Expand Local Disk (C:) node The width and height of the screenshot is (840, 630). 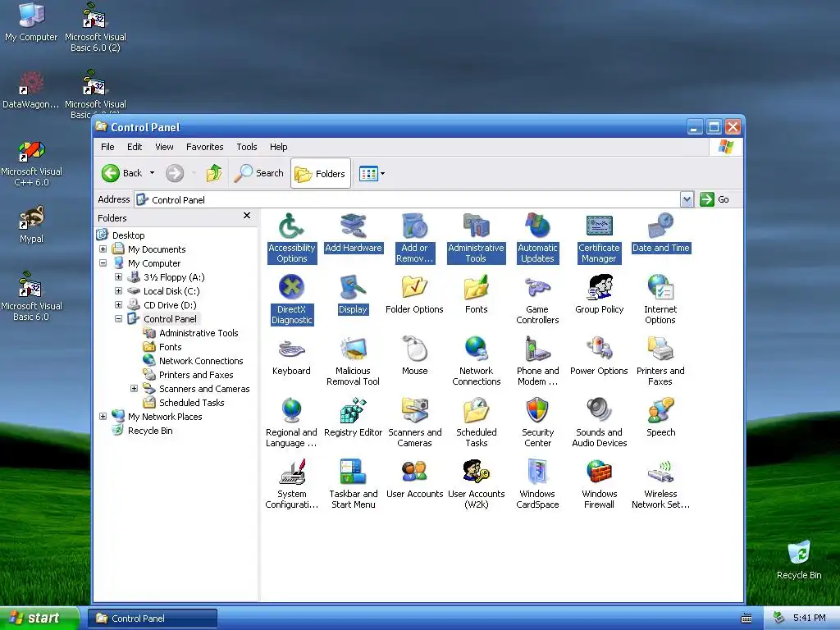[x=118, y=291]
